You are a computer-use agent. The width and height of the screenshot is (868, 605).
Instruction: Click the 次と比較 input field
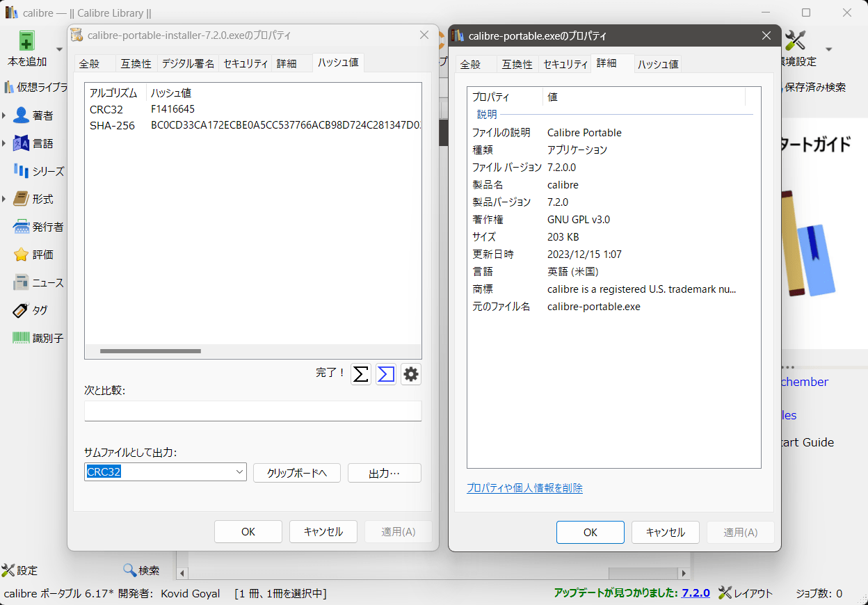point(253,410)
